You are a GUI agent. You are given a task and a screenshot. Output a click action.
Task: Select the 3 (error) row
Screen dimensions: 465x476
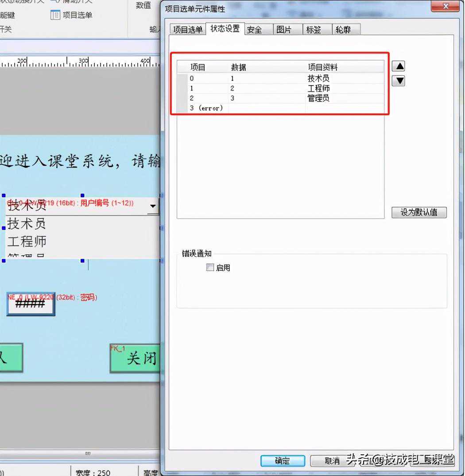206,108
